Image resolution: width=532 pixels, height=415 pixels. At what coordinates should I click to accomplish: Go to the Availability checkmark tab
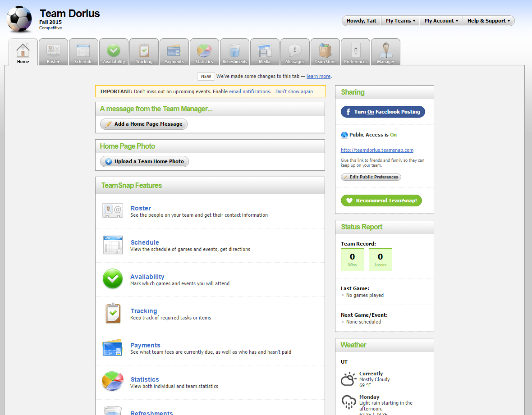tap(114, 52)
